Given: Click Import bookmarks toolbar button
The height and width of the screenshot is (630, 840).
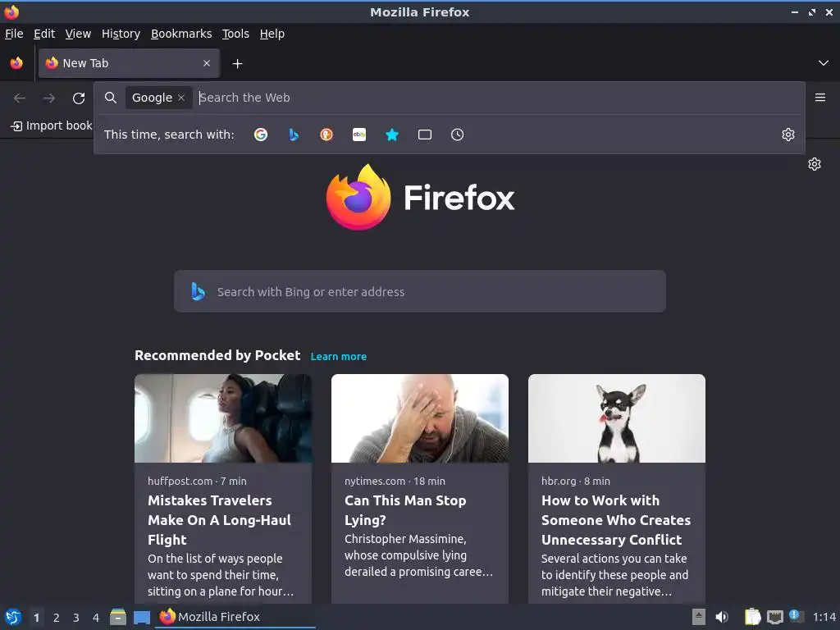Looking at the screenshot, I should point(52,126).
